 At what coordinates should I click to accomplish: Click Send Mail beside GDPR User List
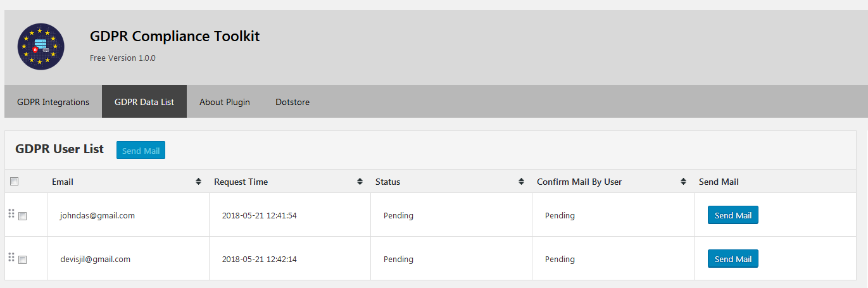pos(141,150)
